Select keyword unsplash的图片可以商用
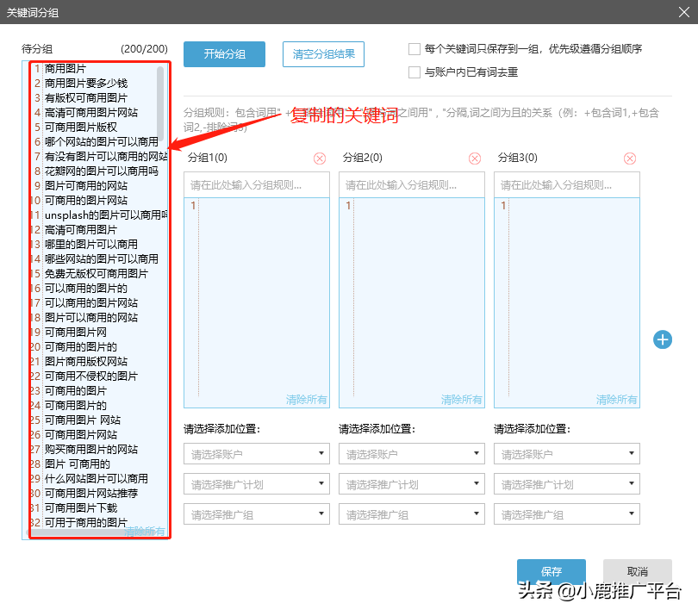The height and width of the screenshot is (616, 698). click(x=106, y=215)
